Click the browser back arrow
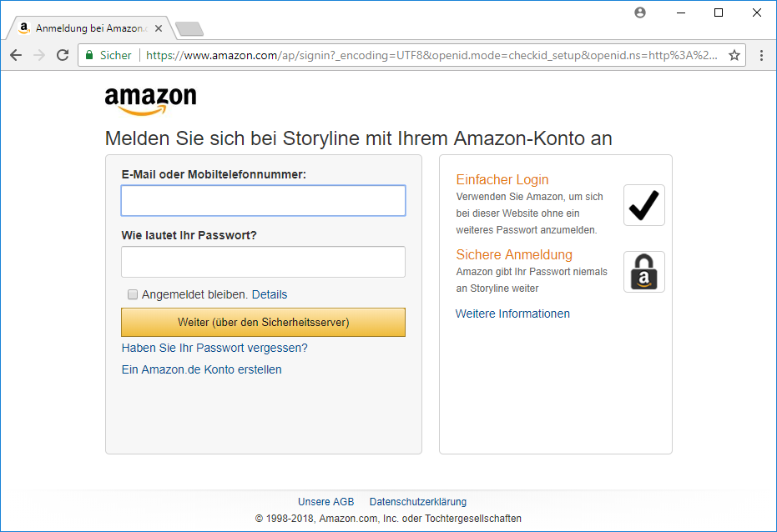 pos(16,55)
